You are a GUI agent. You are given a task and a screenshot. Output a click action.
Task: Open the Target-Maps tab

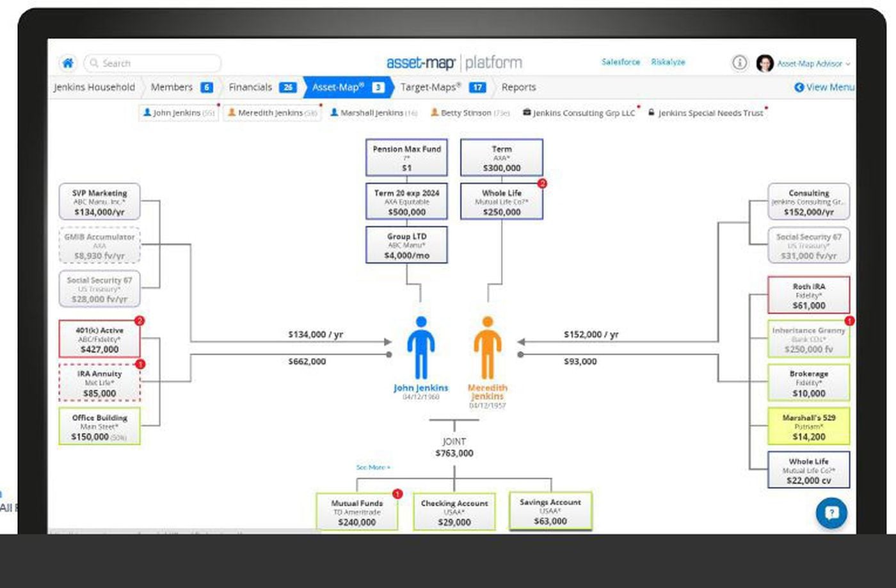[x=442, y=87]
